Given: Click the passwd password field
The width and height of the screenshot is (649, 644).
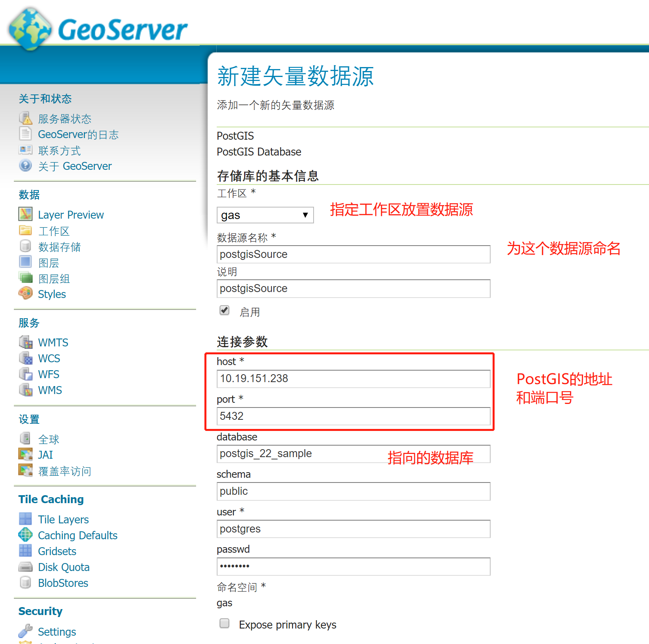Looking at the screenshot, I should tap(354, 566).
